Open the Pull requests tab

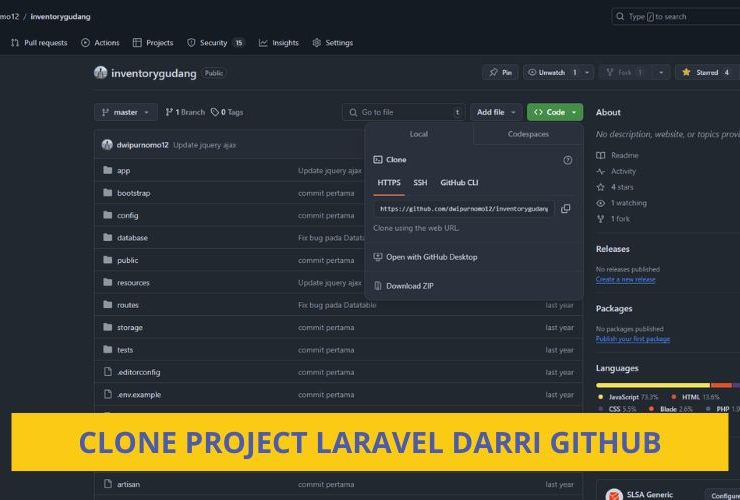click(39, 42)
